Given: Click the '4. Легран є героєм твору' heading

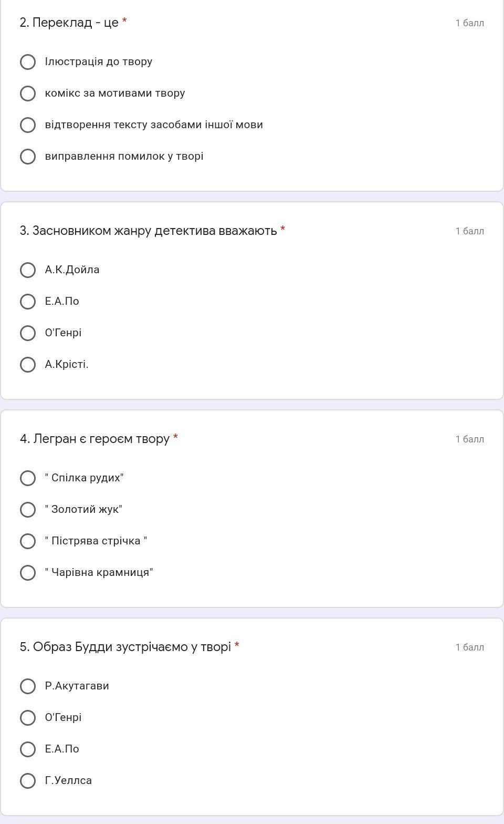Looking at the screenshot, I should coord(94,439).
